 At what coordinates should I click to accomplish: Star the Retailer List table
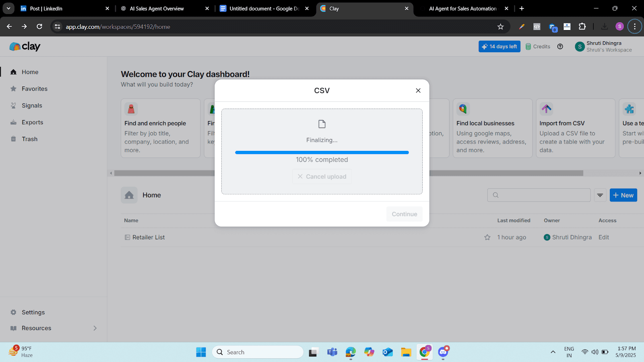(487, 237)
